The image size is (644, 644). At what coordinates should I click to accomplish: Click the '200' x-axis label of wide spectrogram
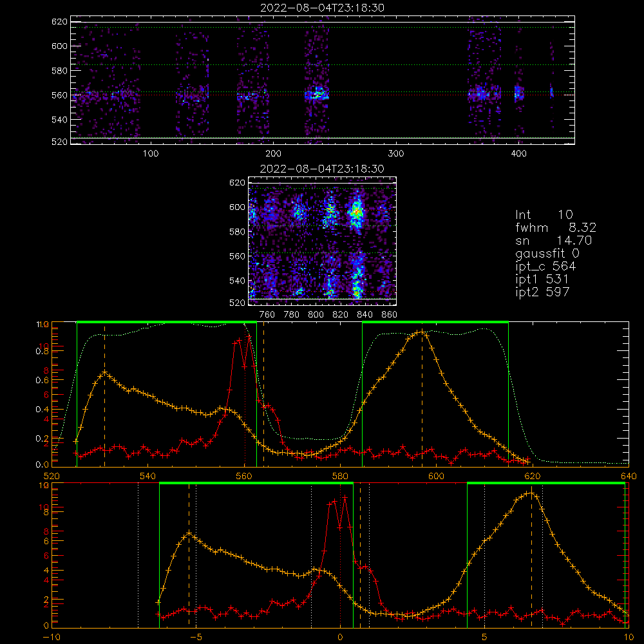click(x=273, y=154)
